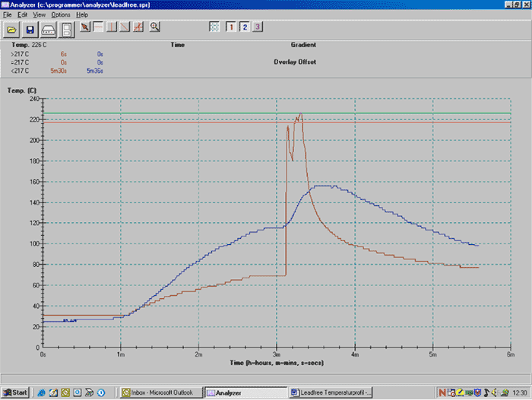Viewport: 532px width, 400px height.
Task: Click the Gradient header label
Action: (303, 45)
